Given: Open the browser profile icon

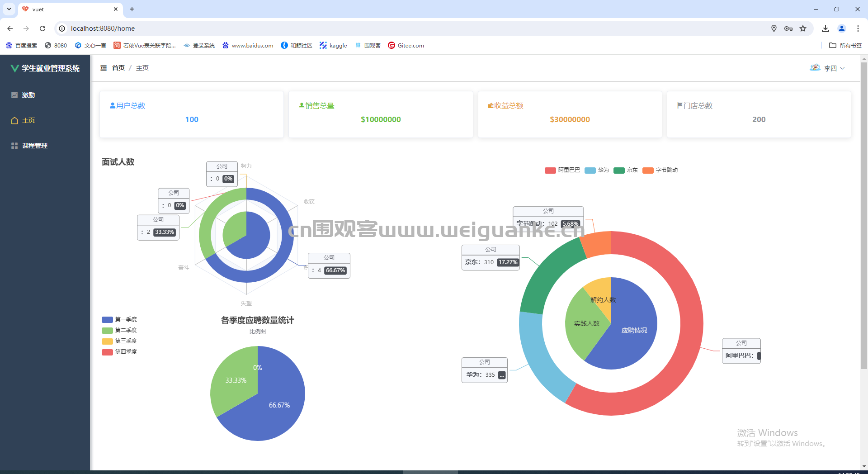Looking at the screenshot, I should click(842, 28).
